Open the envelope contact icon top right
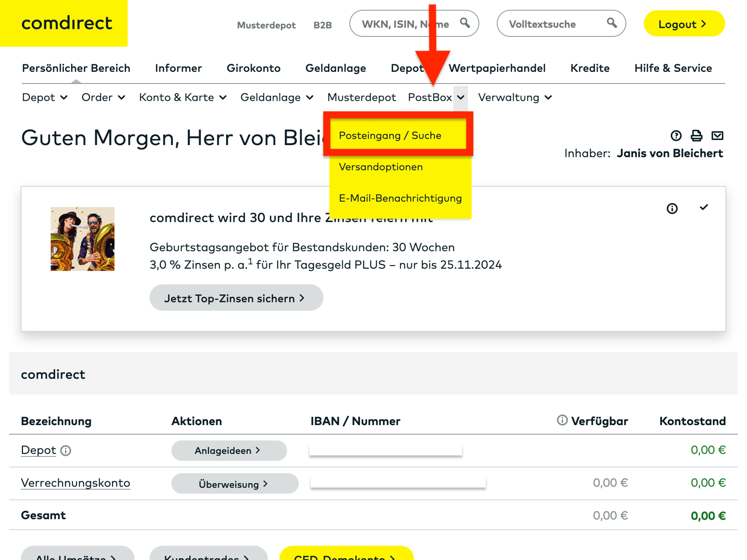The image size is (747, 560). pyautogui.click(x=718, y=136)
